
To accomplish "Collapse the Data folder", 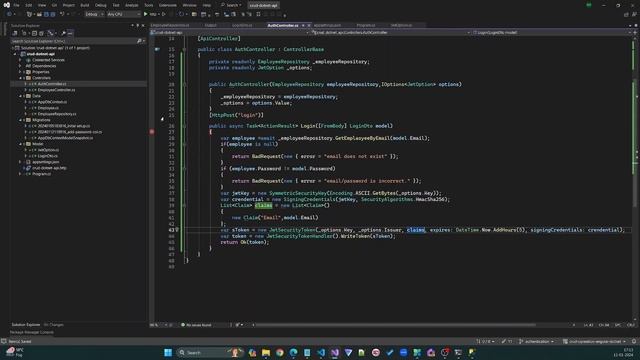I will tap(20, 96).
